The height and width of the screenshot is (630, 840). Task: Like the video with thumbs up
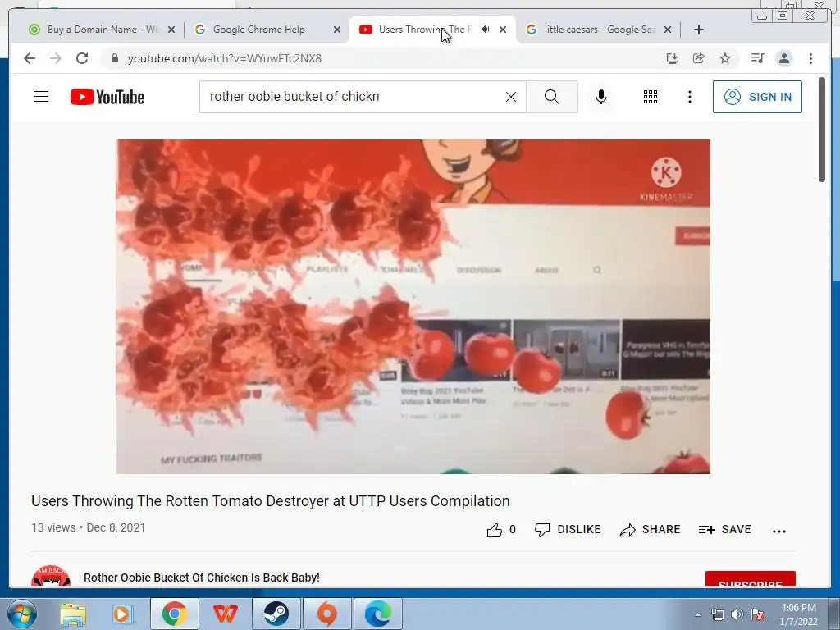[494, 531]
